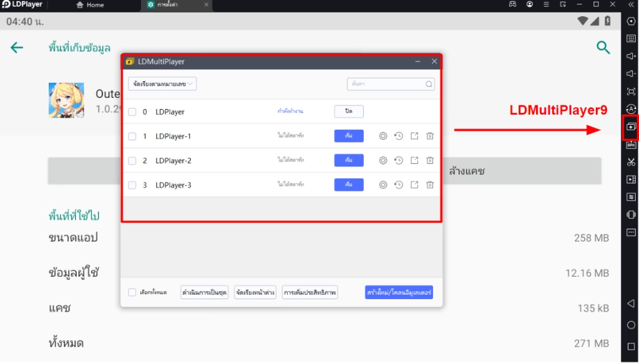This screenshot has width=639, height=364.
Task: Close the การตั้งค่า tab
Action: pos(206,5)
